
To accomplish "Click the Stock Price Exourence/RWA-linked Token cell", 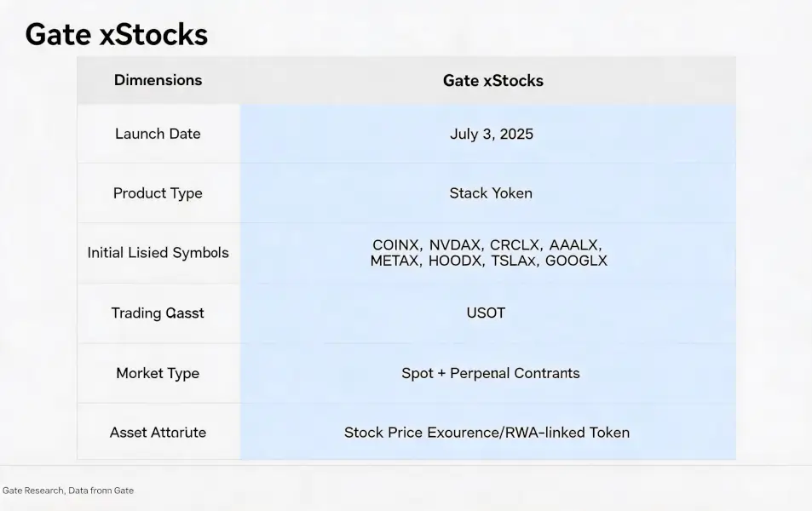I will pyautogui.click(x=487, y=433).
